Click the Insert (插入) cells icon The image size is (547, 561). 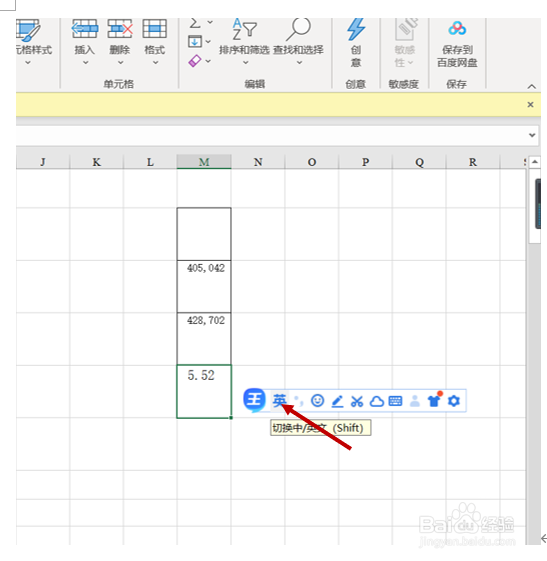[85, 29]
